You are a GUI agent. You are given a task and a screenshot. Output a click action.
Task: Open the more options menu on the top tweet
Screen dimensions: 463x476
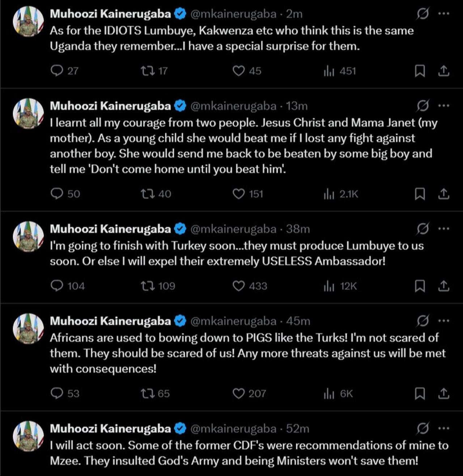(x=444, y=13)
